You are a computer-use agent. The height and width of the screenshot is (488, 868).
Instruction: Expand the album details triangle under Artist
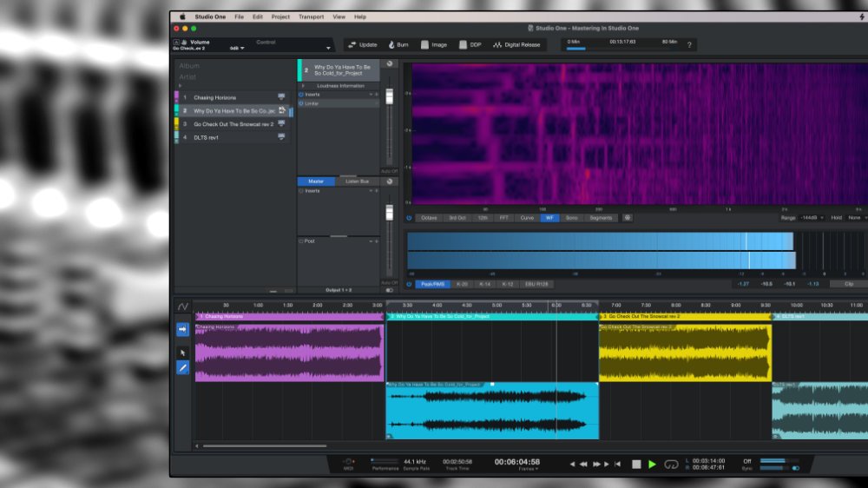point(181,86)
